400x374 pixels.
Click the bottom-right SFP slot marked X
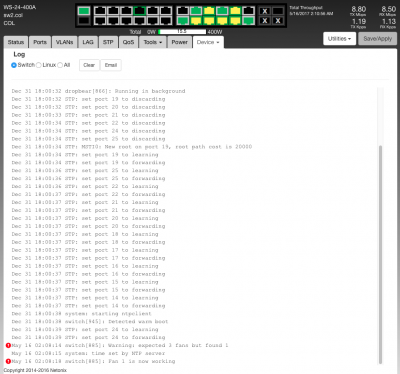[278, 21]
